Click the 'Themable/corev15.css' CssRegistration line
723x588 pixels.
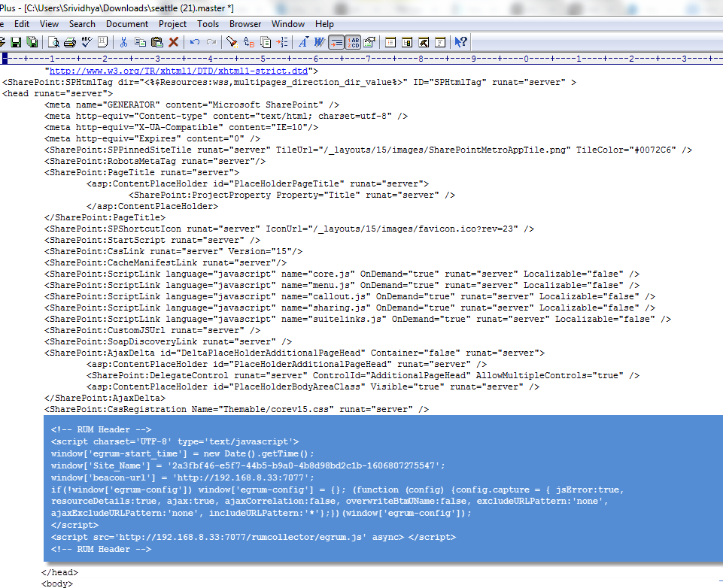236,409
